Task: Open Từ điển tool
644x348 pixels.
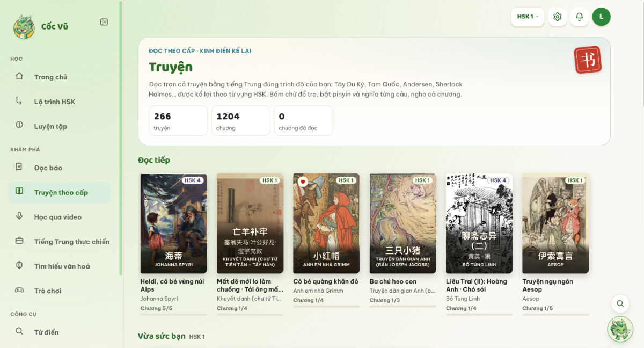Action: point(60,332)
